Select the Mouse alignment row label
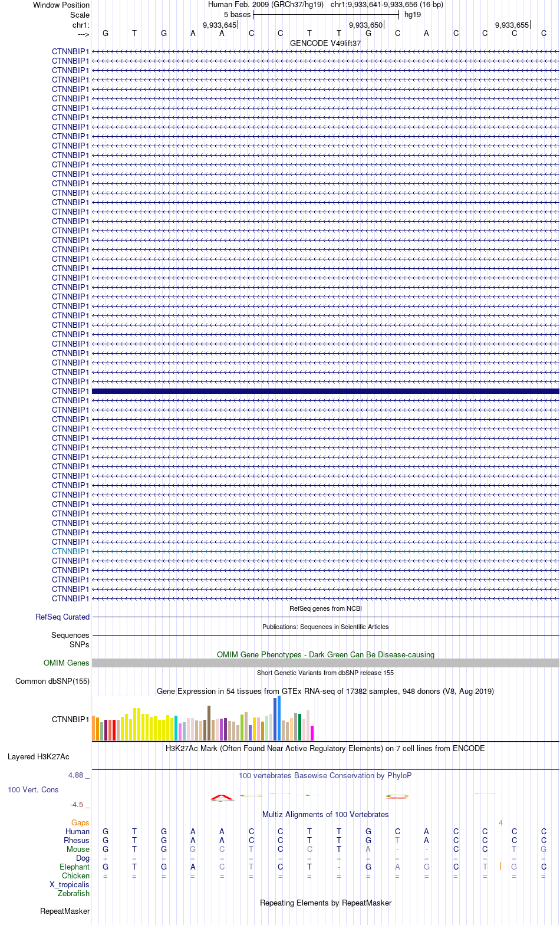The image size is (560, 925). pyautogui.click(x=78, y=849)
